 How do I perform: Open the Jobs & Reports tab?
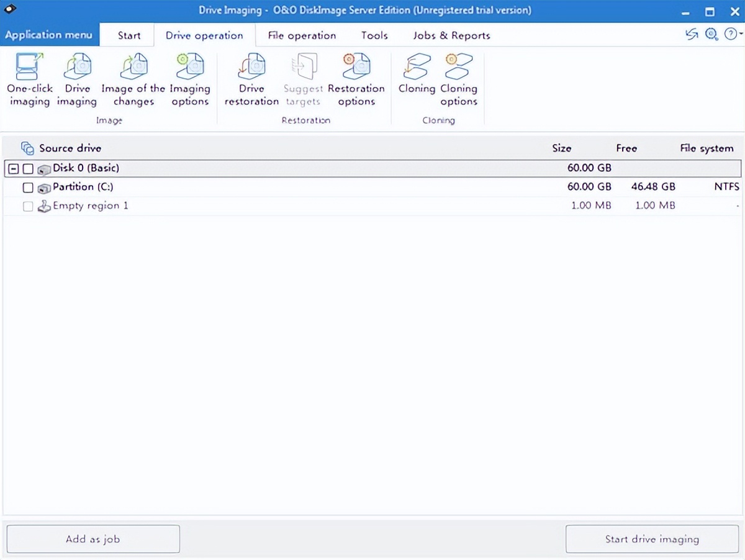coord(451,35)
